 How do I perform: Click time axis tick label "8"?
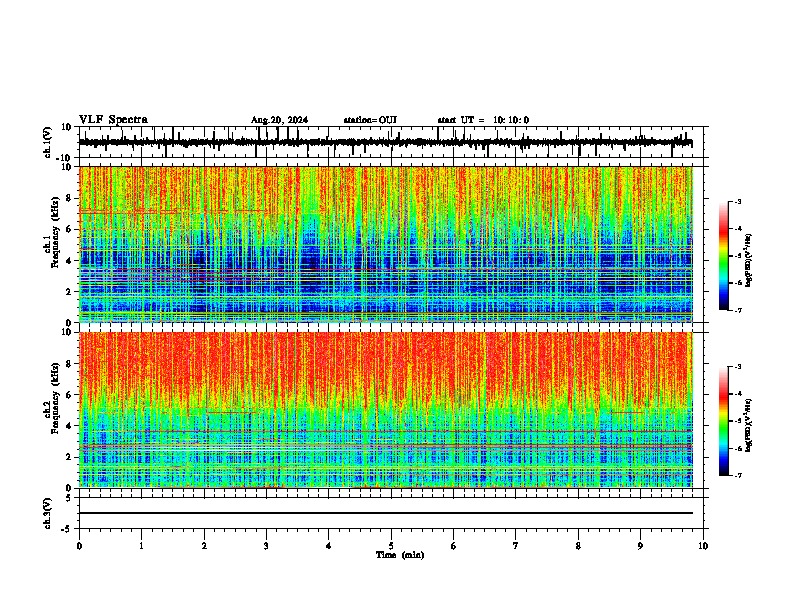(x=578, y=546)
